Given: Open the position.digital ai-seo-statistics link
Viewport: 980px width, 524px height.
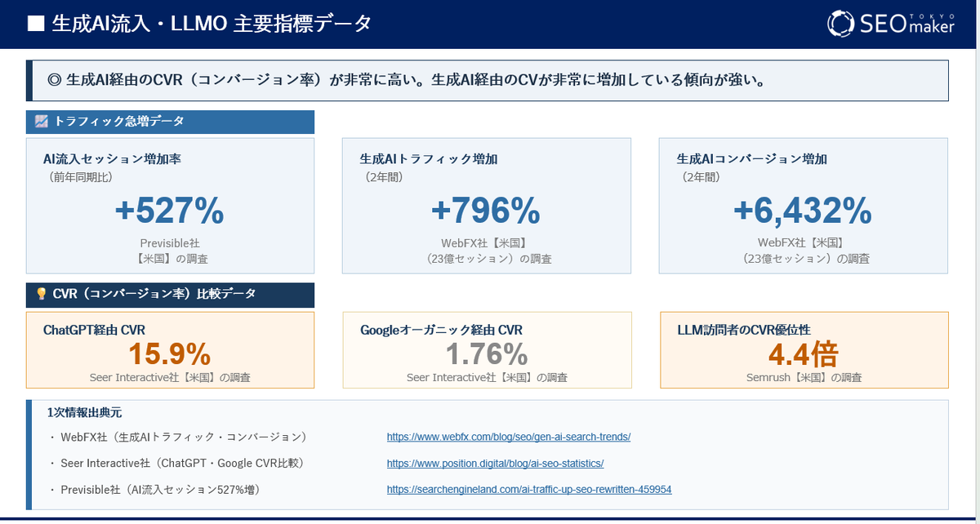Looking at the screenshot, I should pyautogui.click(x=495, y=464).
